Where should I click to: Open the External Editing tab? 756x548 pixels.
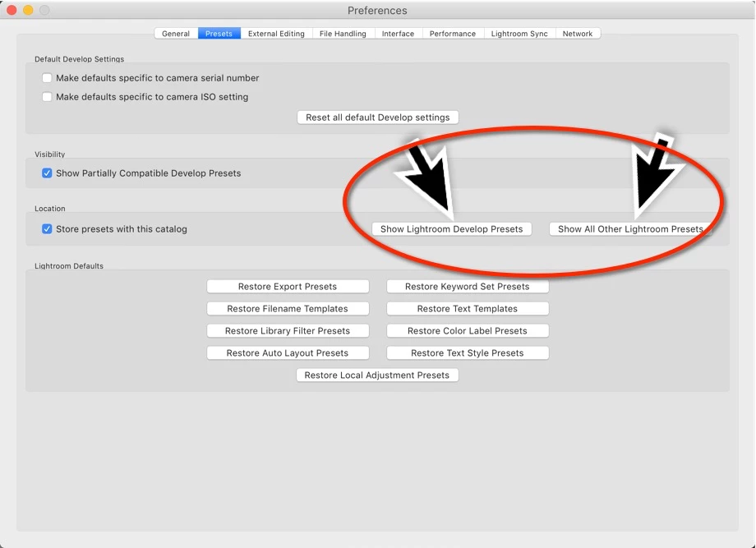pos(276,34)
